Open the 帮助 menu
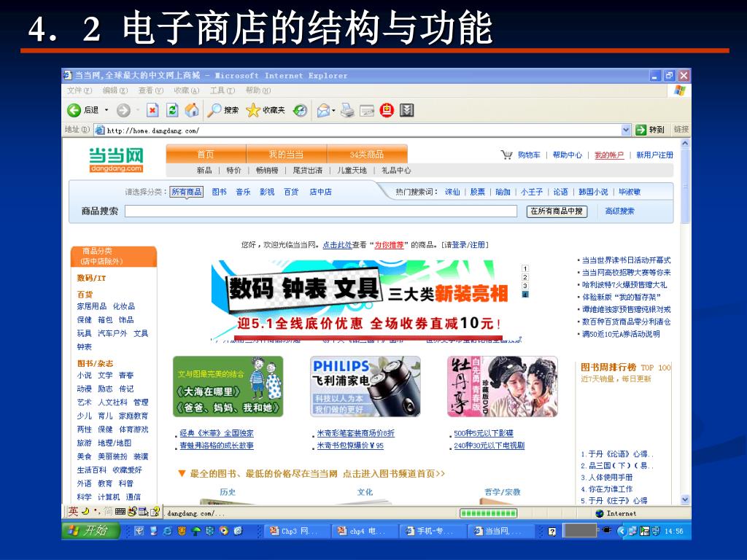 (x=258, y=90)
